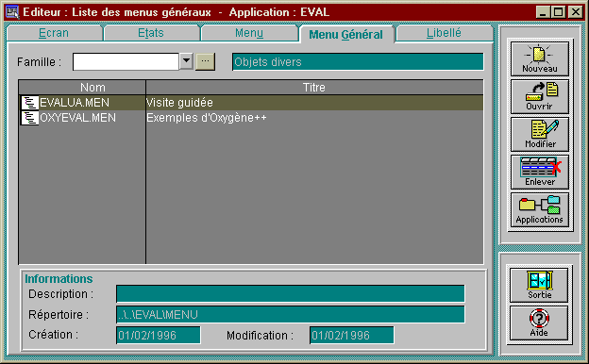Image resolution: width=589 pixels, height=364 pixels.
Task: Switch to the Etats tab
Action: [x=151, y=33]
